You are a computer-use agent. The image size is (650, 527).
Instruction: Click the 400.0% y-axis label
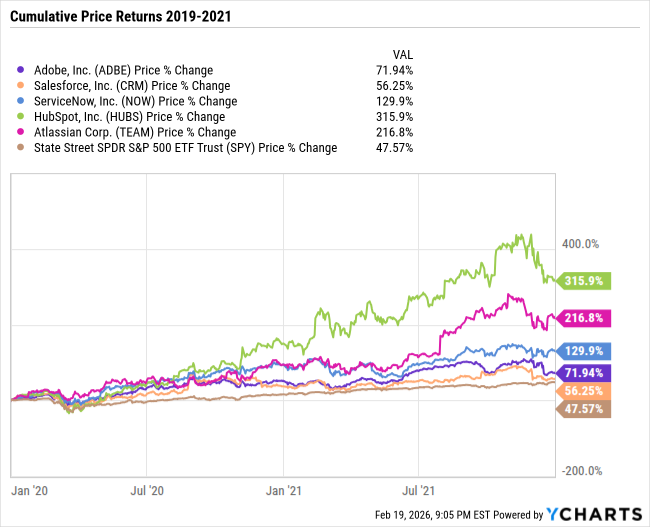(580, 243)
